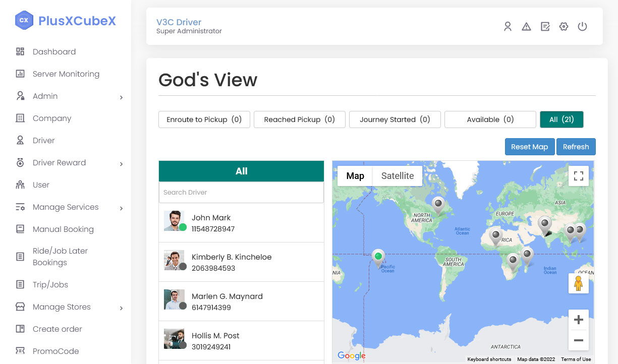Select driver John Mark in list
This screenshot has height=364, width=618.
[x=241, y=223]
